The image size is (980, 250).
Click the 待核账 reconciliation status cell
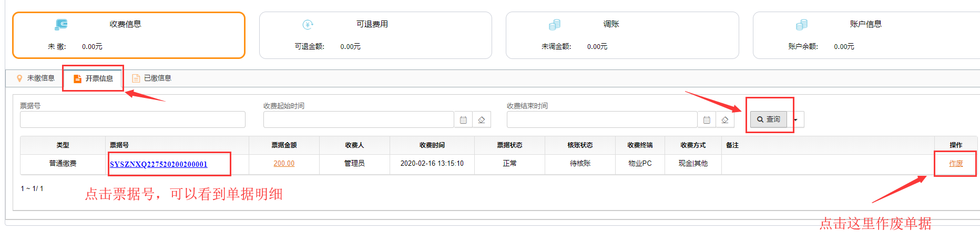[580, 164]
